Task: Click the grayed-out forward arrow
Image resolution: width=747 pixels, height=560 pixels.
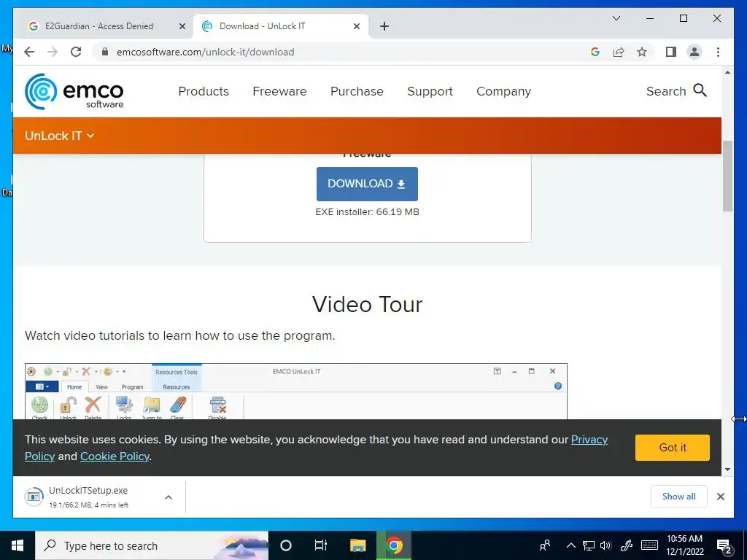Action: 53,52
